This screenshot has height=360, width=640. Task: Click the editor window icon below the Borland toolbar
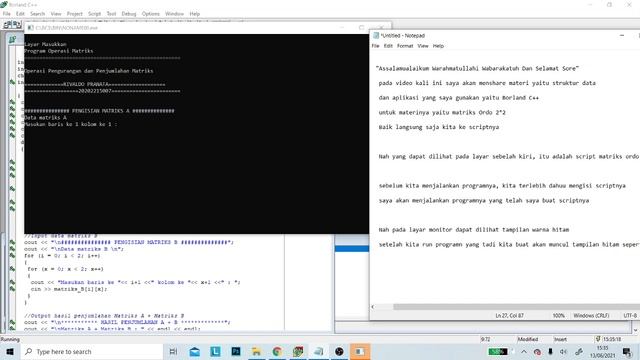click(12, 39)
